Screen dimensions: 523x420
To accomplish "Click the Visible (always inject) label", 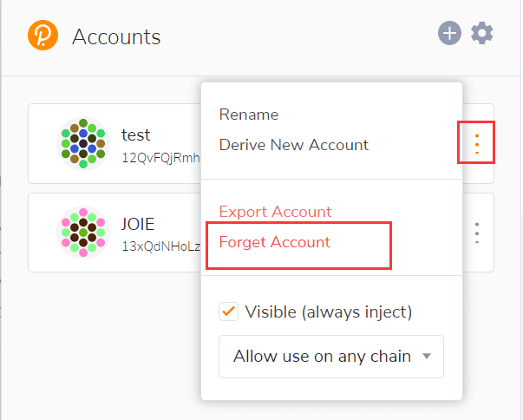I will [329, 312].
